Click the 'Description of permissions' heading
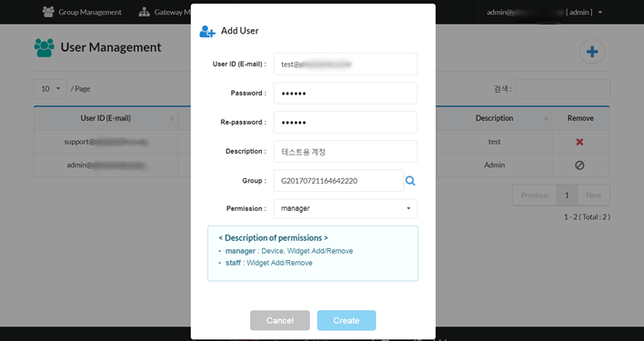Screen dimensions: 644x341 coord(273,238)
